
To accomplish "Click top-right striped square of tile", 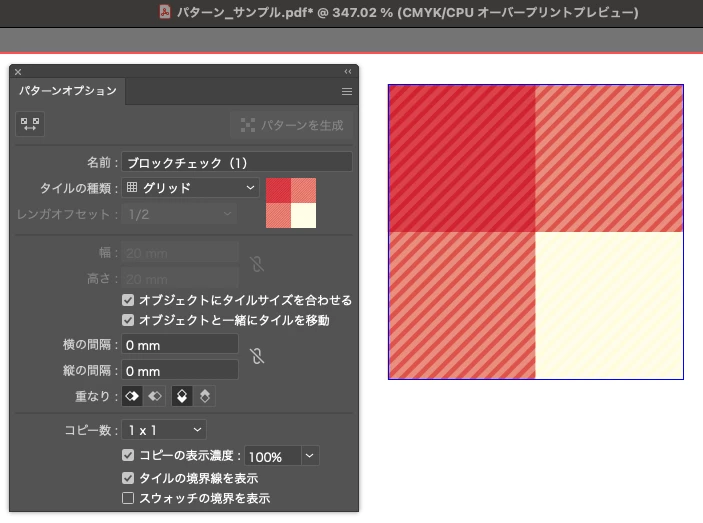I will (x=609, y=158).
